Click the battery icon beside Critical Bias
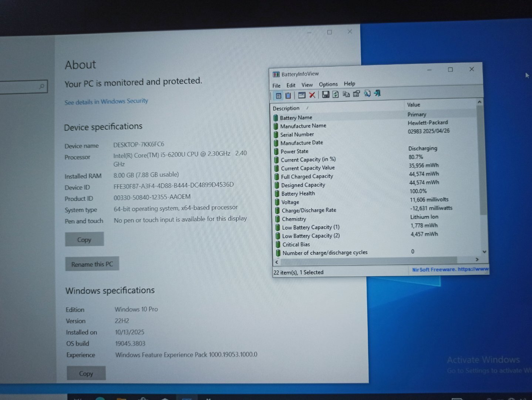 coord(278,244)
